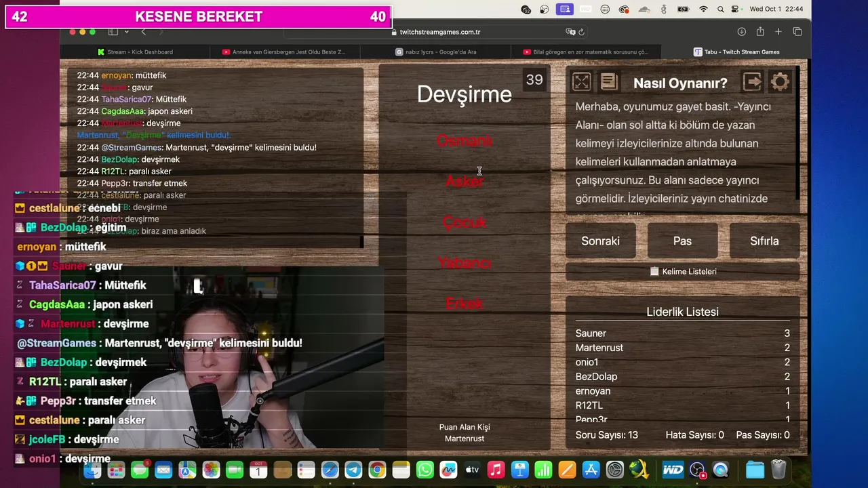Open the App Store from the Dock

tap(591, 469)
